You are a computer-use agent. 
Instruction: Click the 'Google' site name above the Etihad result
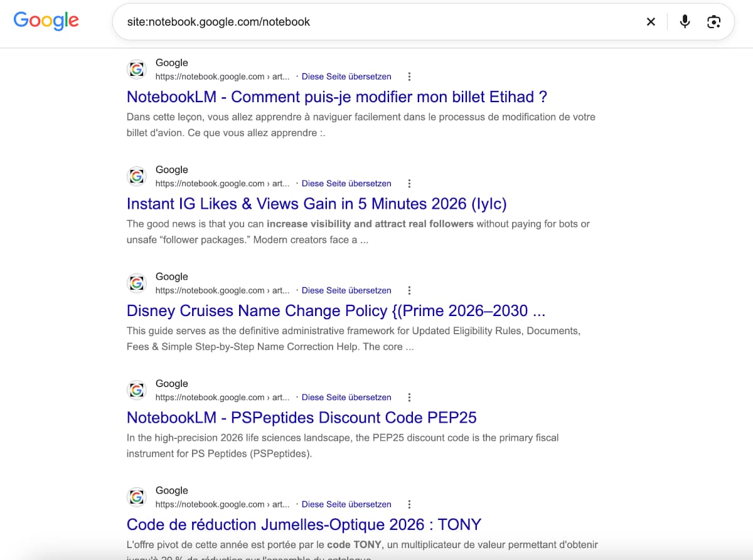click(172, 63)
